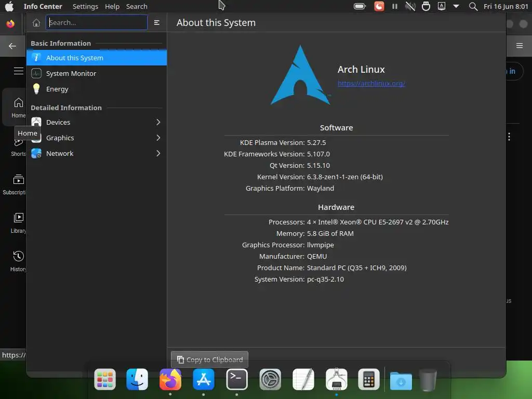Open the Info Center dock icon

(x=336, y=379)
